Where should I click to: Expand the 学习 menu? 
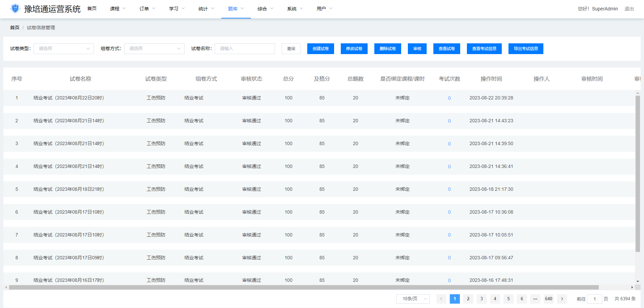pyautogui.click(x=177, y=9)
